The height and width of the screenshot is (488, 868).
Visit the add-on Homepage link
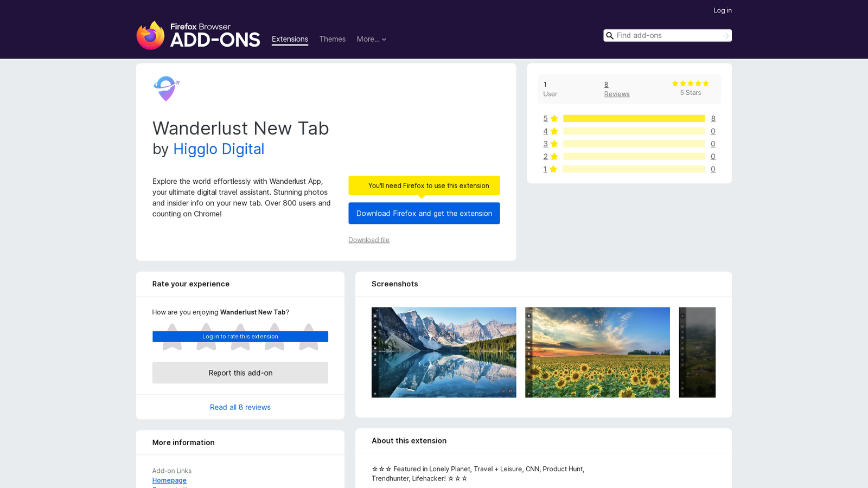coord(169,480)
